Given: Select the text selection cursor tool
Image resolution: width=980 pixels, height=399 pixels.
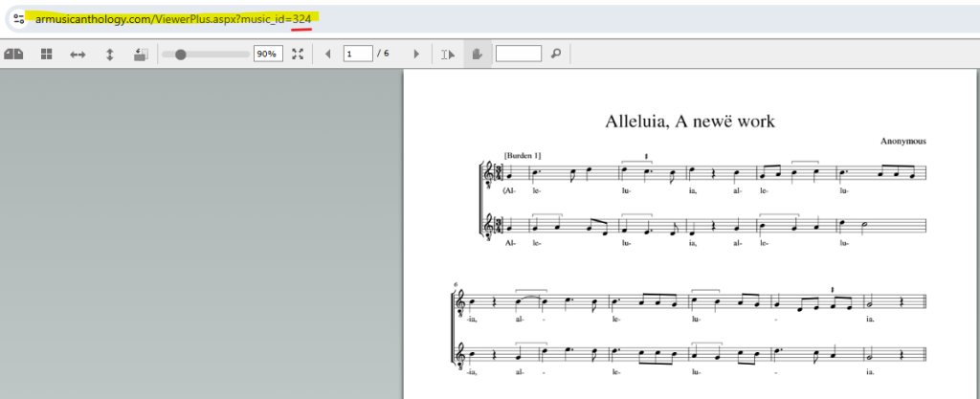Looking at the screenshot, I should click(x=448, y=55).
